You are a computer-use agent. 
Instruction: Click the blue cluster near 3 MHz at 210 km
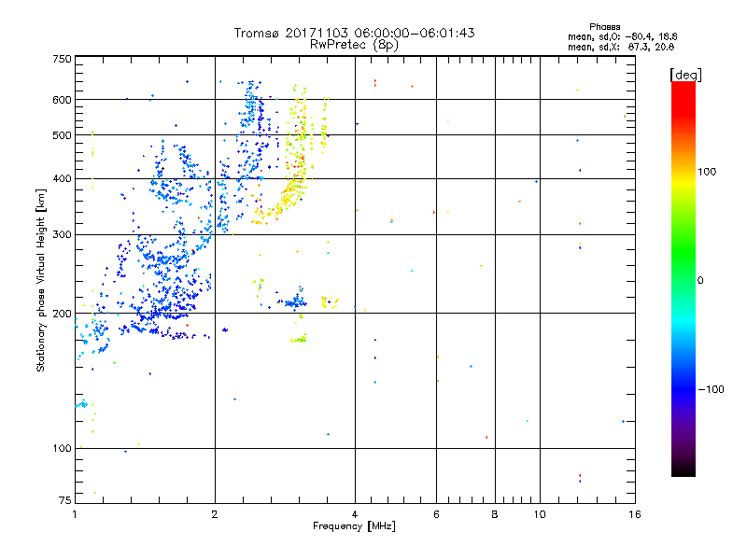(295, 301)
